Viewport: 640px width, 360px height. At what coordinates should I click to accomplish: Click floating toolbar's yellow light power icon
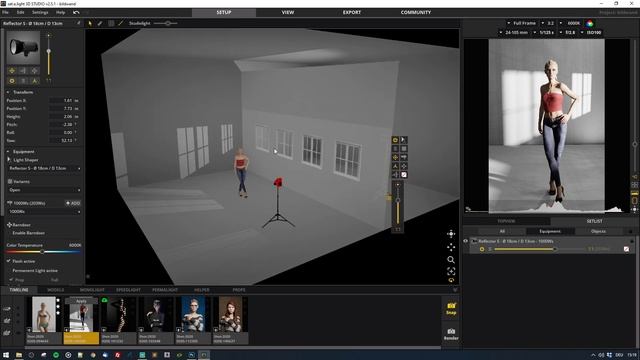[395, 140]
